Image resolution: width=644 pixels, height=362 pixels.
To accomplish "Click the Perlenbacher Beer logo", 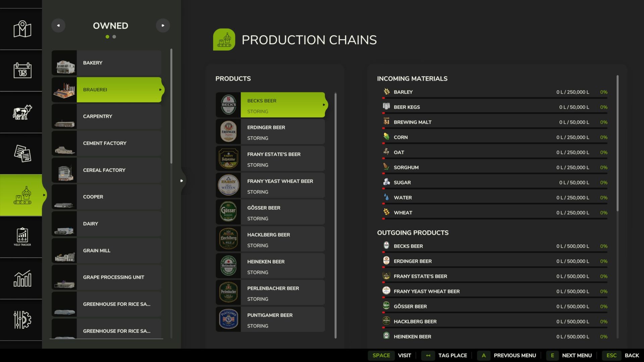I will pyautogui.click(x=228, y=293).
